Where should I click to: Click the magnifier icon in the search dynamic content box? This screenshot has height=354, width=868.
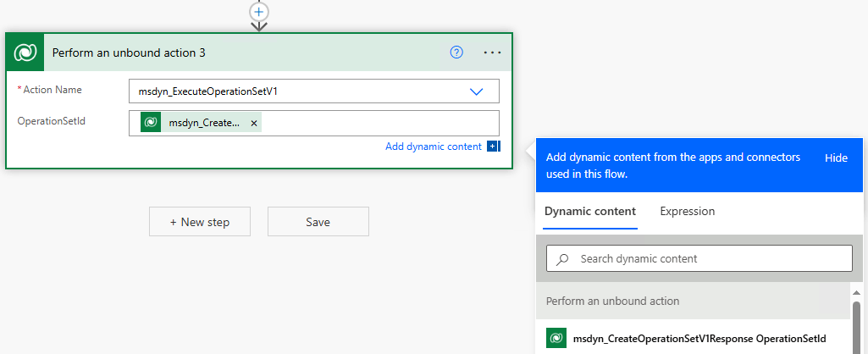point(562,258)
